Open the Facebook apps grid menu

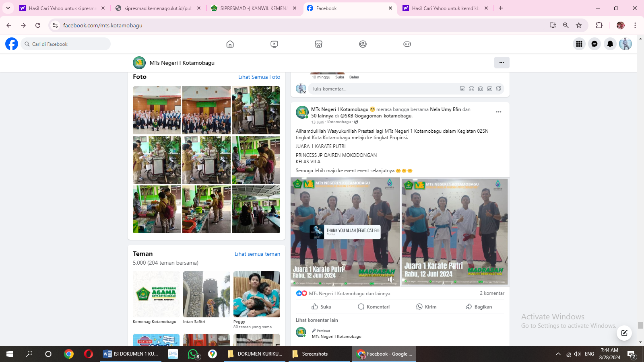pyautogui.click(x=579, y=44)
